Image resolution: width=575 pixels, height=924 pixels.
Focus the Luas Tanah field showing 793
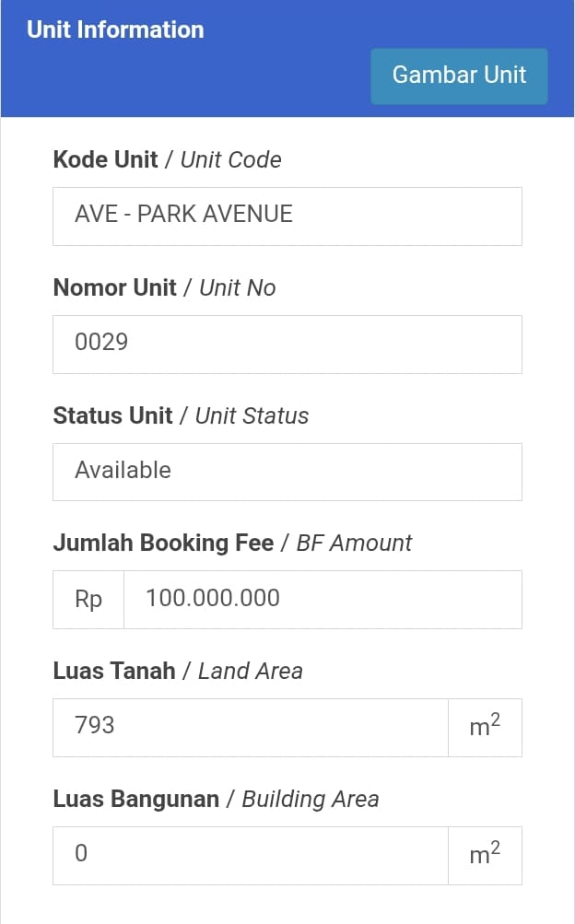(x=250, y=727)
